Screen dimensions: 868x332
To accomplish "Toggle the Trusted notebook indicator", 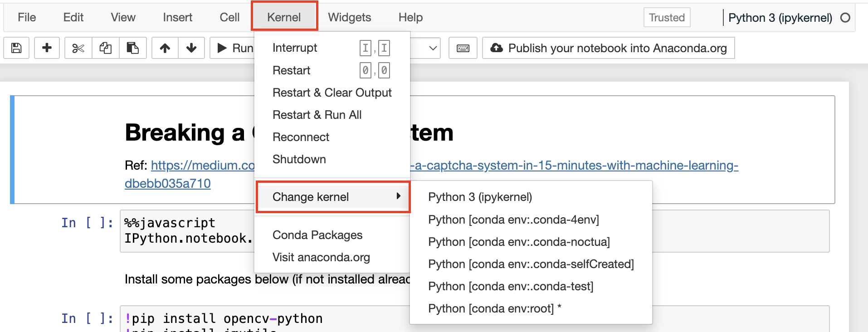I will (x=666, y=18).
